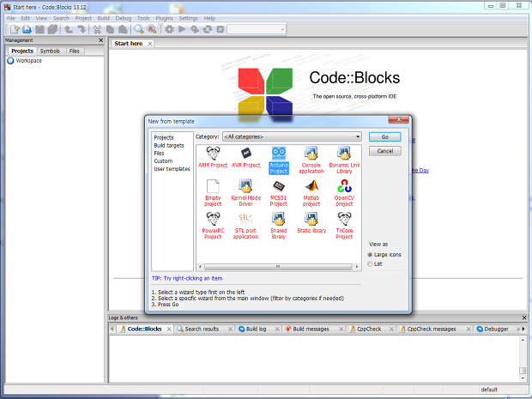Click the Undo toolbar icon

[x=69, y=29]
